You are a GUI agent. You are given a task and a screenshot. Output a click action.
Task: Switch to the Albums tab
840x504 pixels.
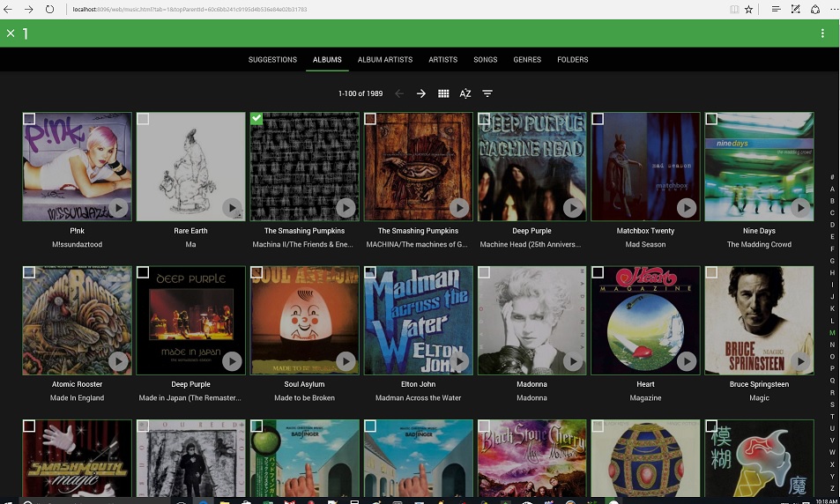click(x=327, y=59)
